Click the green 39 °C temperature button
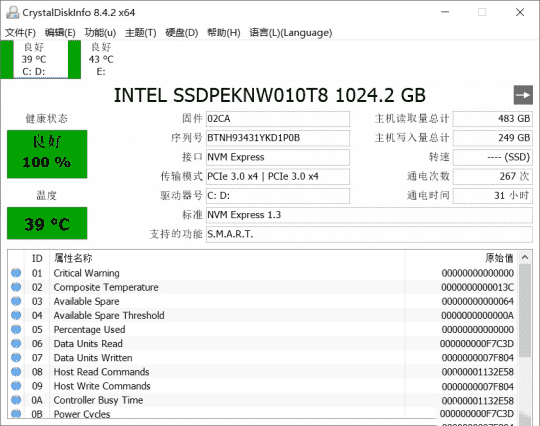Image resolution: width=540 pixels, height=426 pixels. 47,223
